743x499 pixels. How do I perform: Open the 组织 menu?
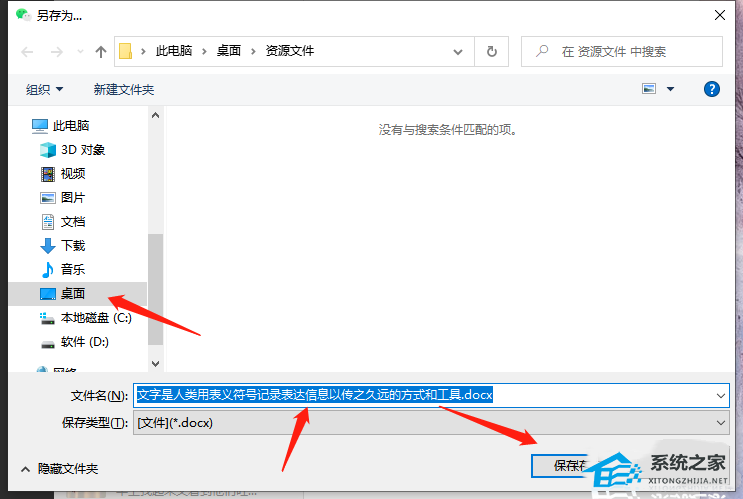(x=45, y=89)
